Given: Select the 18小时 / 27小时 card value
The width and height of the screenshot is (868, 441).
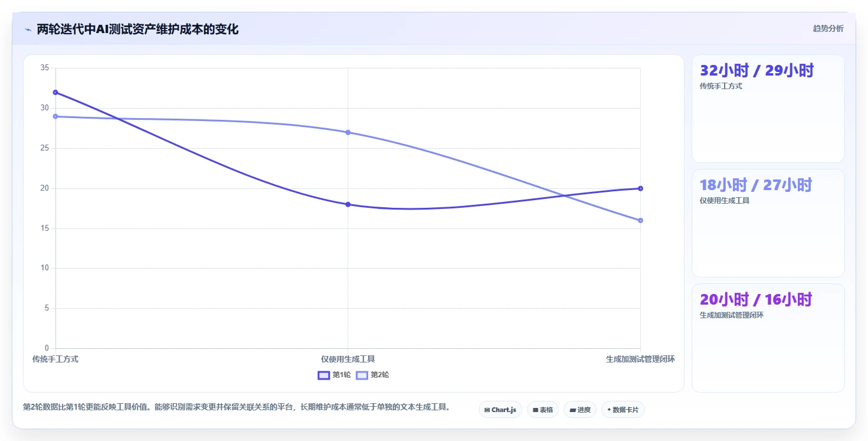Looking at the screenshot, I should point(756,185).
